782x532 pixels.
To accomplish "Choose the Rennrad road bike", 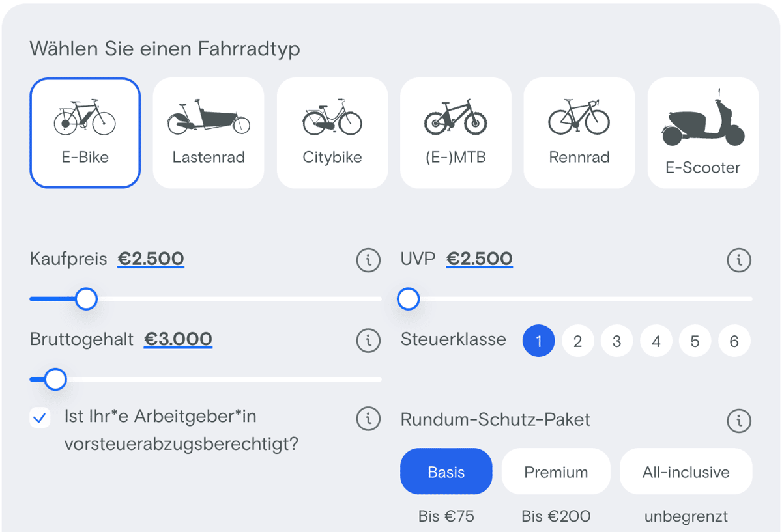I will pos(579,133).
